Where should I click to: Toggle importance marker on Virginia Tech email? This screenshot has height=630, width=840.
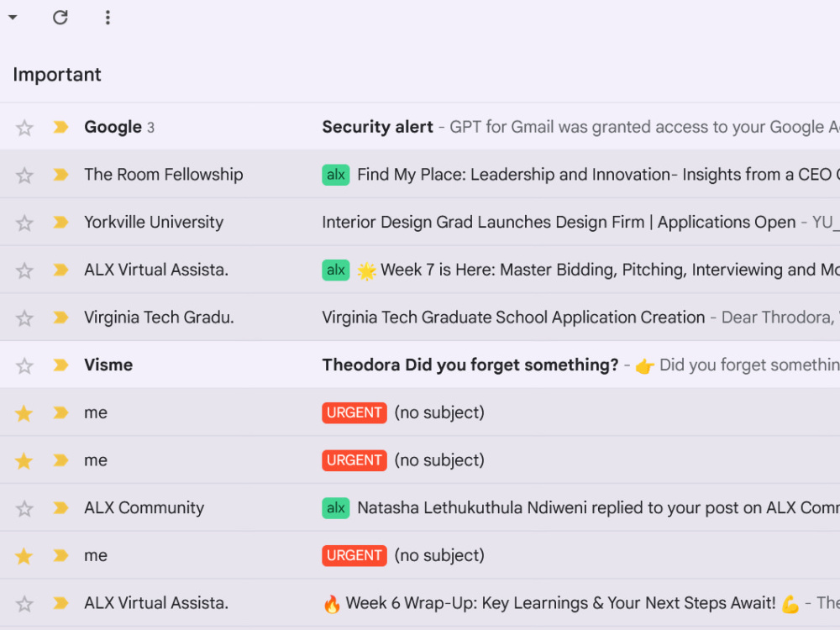pos(60,318)
